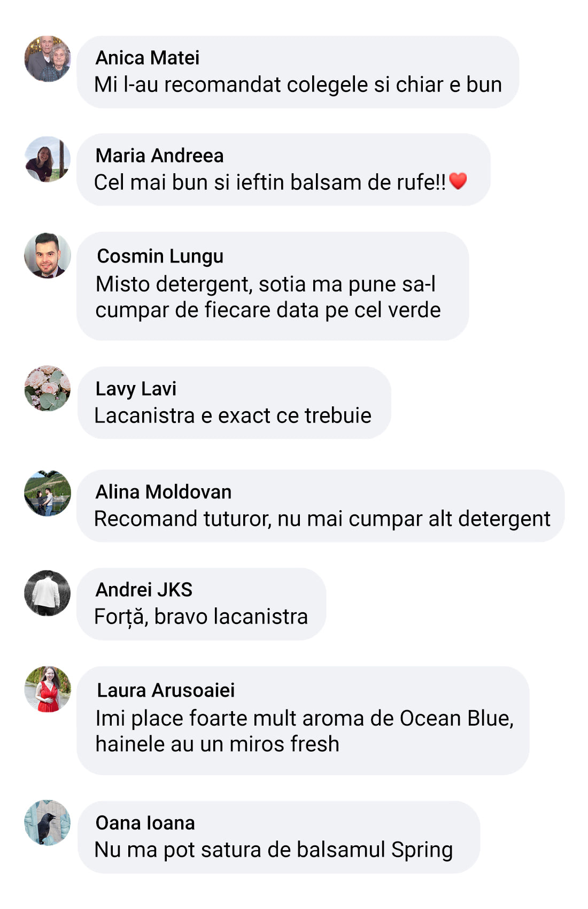Viewport: 588px width, 909px height.
Task: Click Oana Ioana's crow avatar
Action: (x=48, y=822)
